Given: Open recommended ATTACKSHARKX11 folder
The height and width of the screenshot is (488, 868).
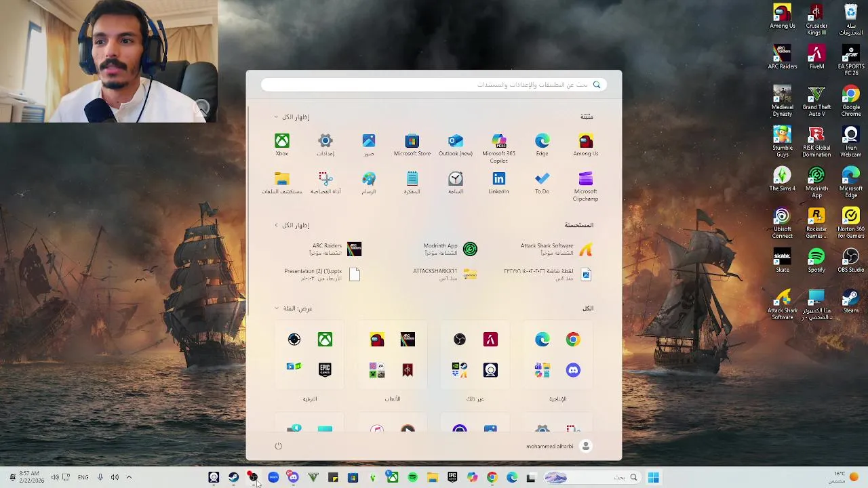Looking at the screenshot, I should [445, 274].
